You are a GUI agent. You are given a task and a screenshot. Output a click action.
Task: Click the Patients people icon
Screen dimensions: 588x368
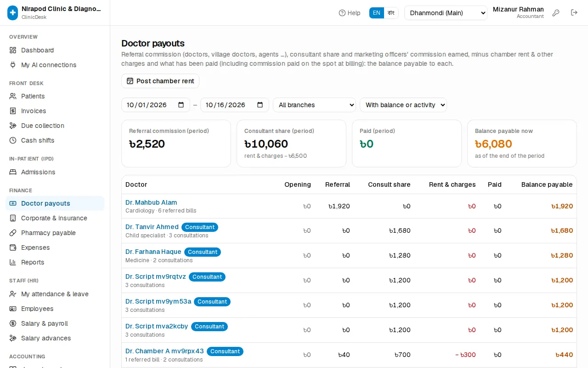point(13,96)
